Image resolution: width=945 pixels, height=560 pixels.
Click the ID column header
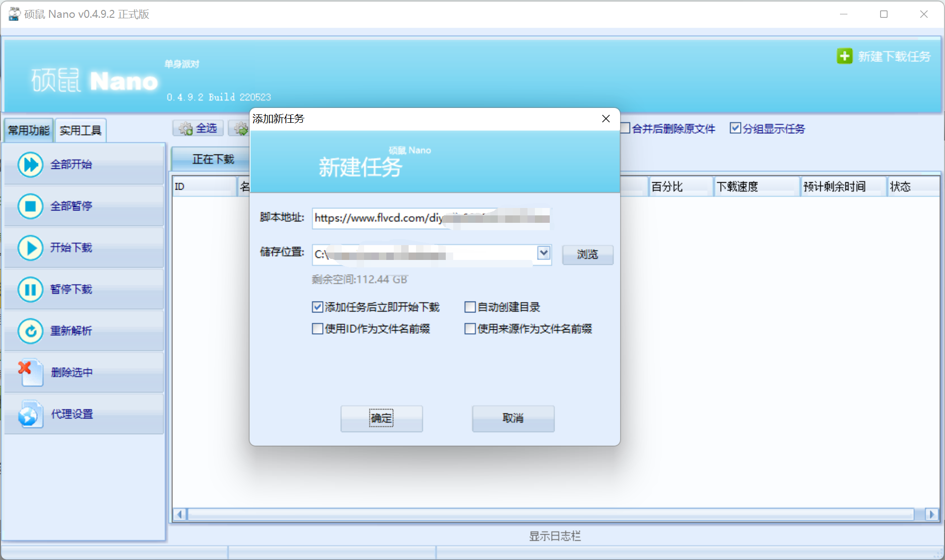(205, 187)
